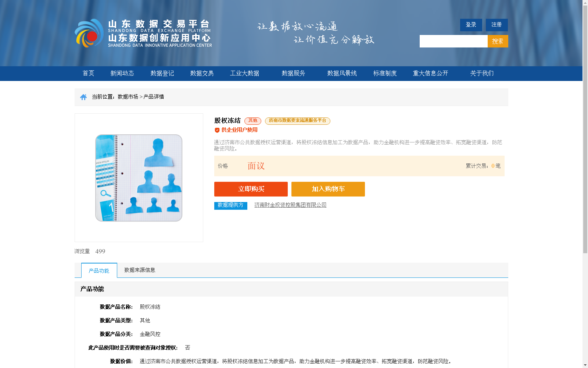Click the vertical scrollbar thumb
Image resolution: width=588 pixels, height=368 pixels.
point(585,130)
